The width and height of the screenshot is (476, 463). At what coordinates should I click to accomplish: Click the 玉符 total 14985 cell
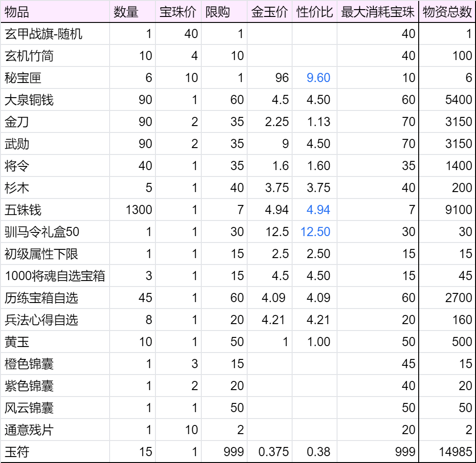coord(447,452)
